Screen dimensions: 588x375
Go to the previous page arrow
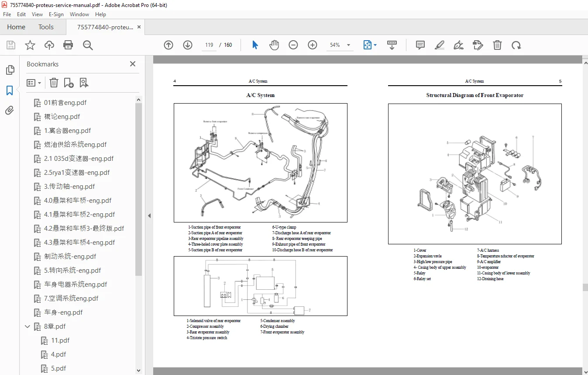(168, 45)
